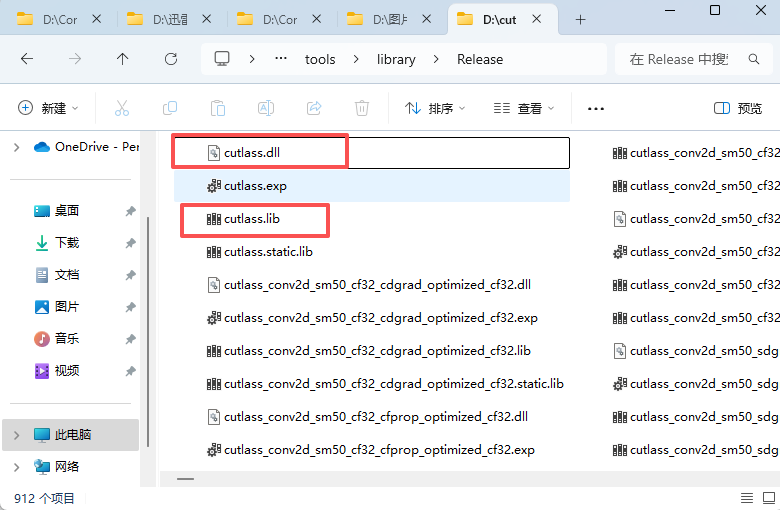Click the This PC monitor icon in address bar
This screenshot has width=780, height=510.
click(222, 59)
